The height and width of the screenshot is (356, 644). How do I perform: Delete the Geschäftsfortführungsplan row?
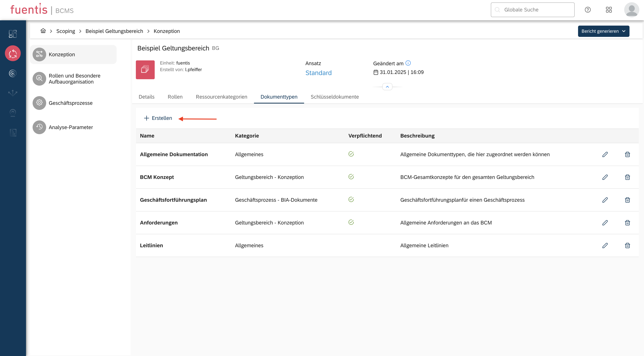tap(627, 200)
